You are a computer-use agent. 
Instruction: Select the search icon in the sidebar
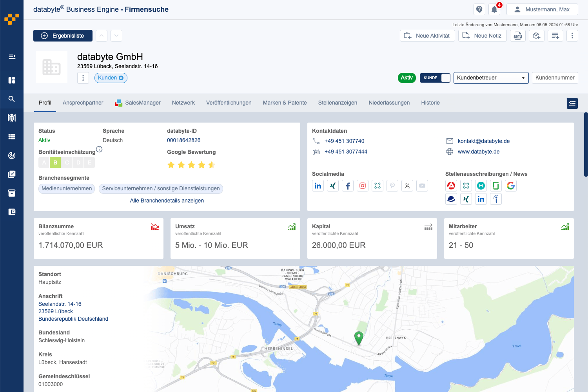pyautogui.click(x=12, y=99)
